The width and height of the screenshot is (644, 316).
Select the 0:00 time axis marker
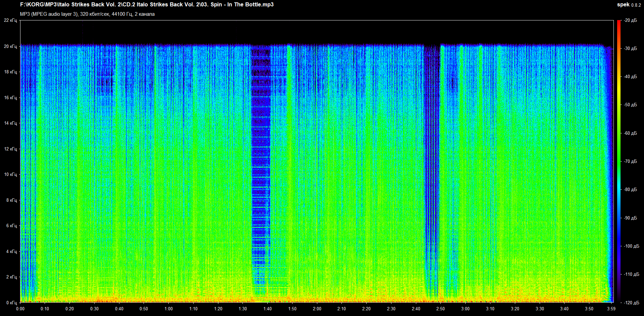click(x=20, y=309)
